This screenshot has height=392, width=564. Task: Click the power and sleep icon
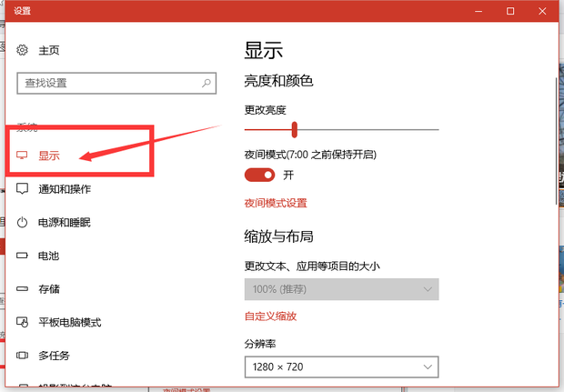22,222
